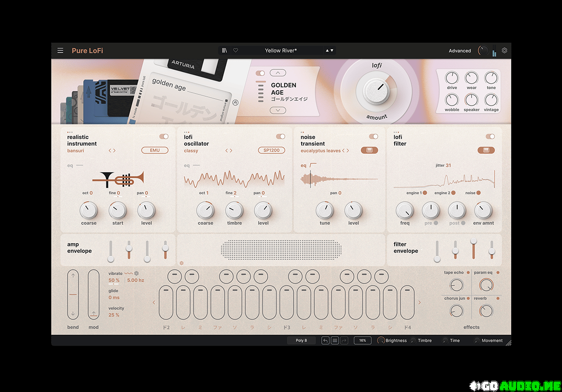The width and height of the screenshot is (562, 392).
Task: Select the next instrument after bansuri
Action: click(114, 151)
